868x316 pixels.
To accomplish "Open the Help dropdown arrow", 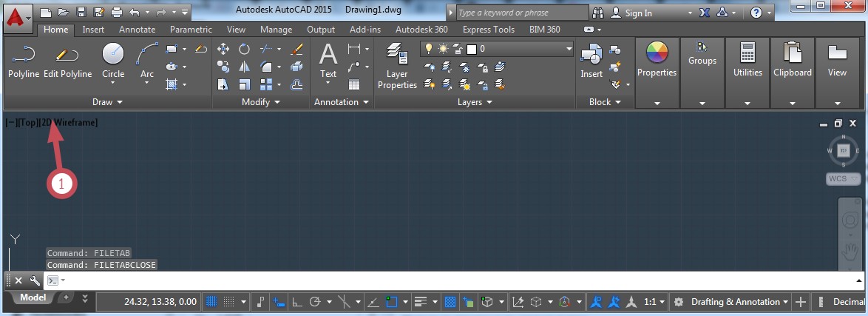I will coord(770,13).
